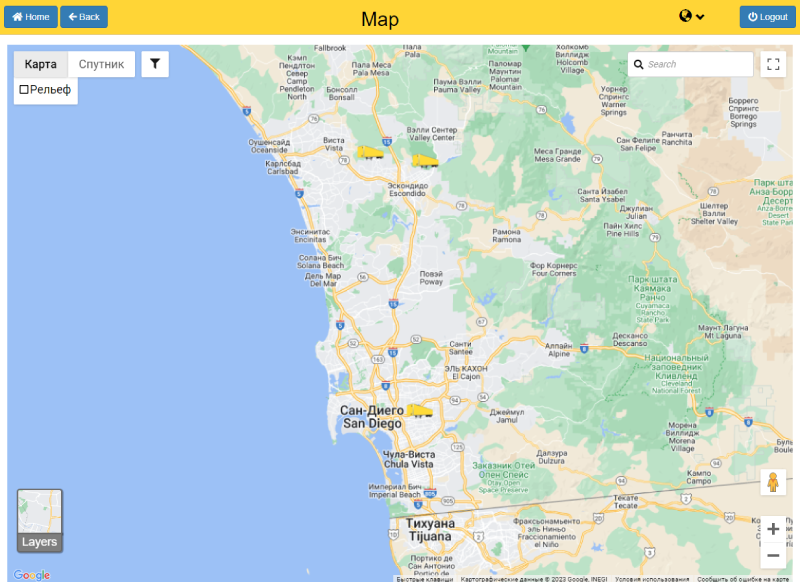Zoom out with the minus button
This screenshot has width=800, height=582.
tap(773, 555)
